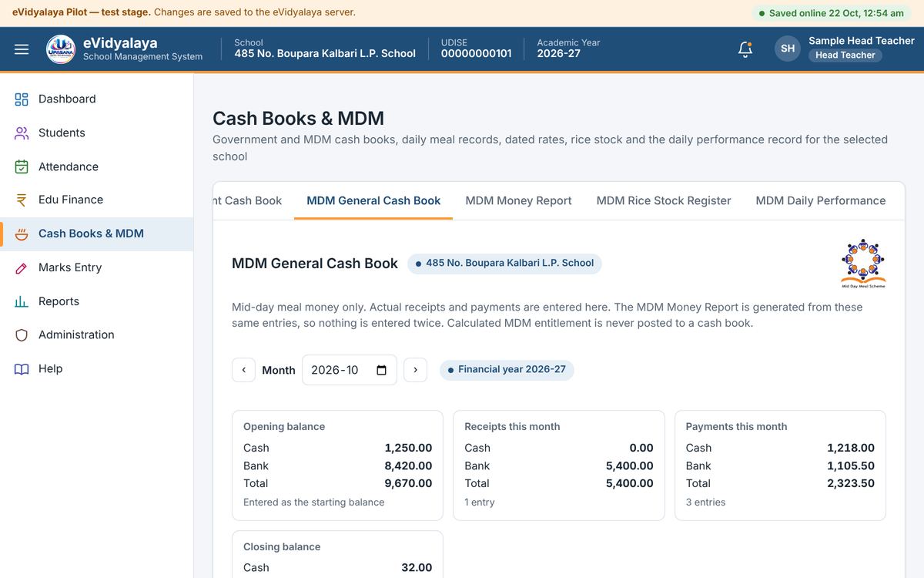Open the month calendar picker icon
This screenshot has width=924, height=578.
(381, 370)
